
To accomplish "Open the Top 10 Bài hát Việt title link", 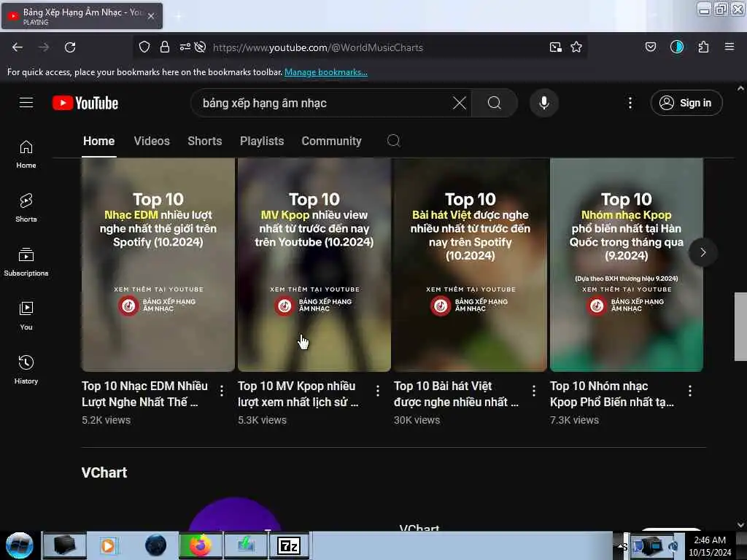I will 457,394.
